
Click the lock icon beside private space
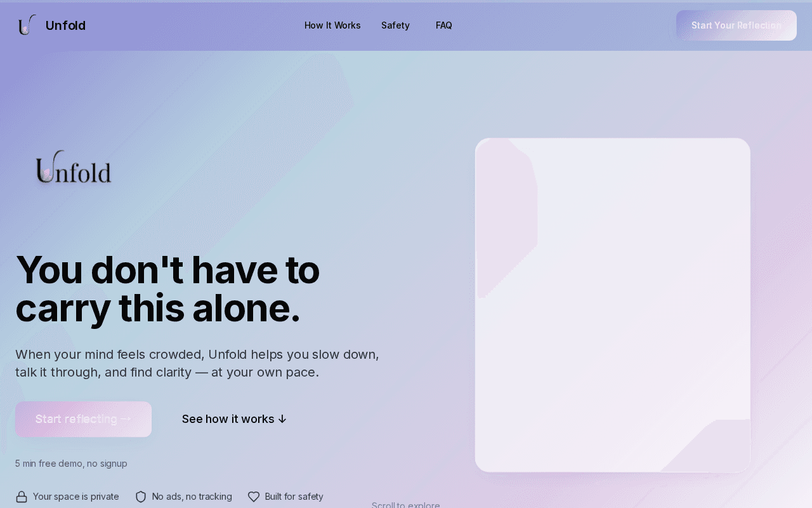[22, 497]
